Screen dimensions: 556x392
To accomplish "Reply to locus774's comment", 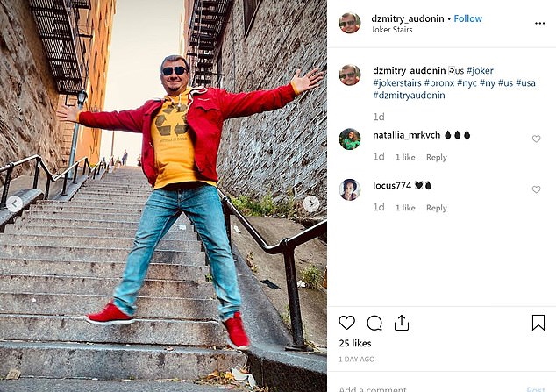I will coord(437,208).
